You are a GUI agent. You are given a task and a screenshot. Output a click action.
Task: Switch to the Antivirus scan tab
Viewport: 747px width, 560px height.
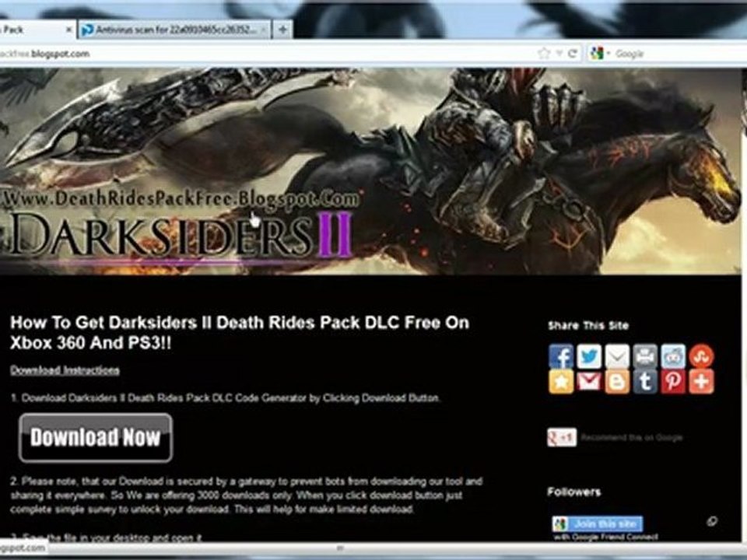coord(175,30)
